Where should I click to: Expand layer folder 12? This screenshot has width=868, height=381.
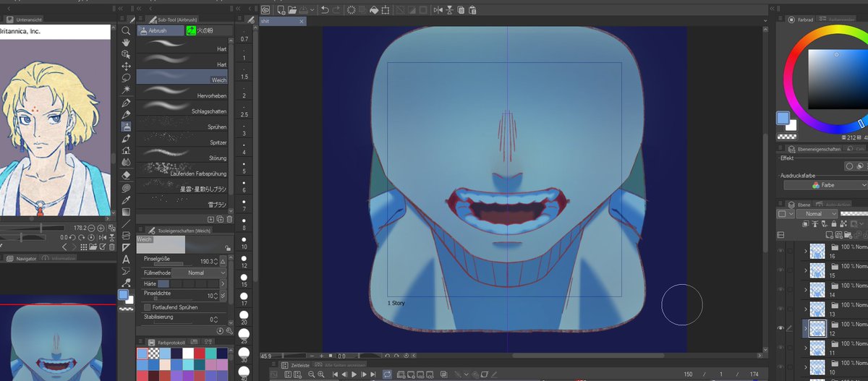pos(805,328)
